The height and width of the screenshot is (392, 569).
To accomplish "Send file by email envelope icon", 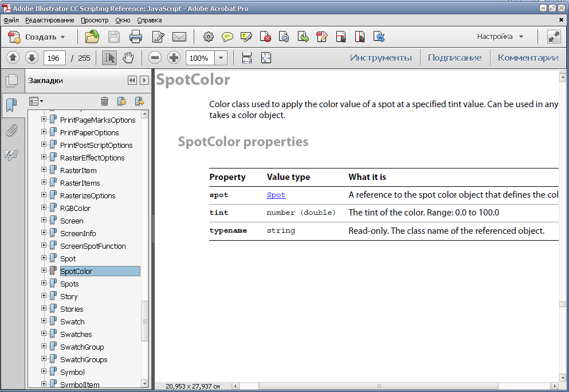I will coord(179,37).
